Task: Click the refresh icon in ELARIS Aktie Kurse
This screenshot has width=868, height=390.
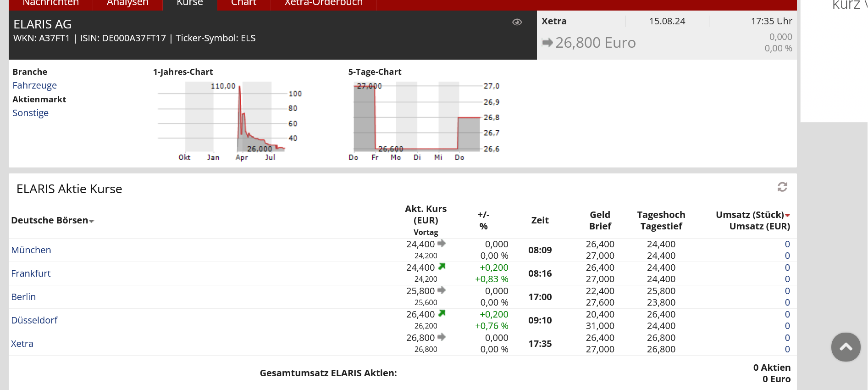Action: pyautogui.click(x=782, y=187)
